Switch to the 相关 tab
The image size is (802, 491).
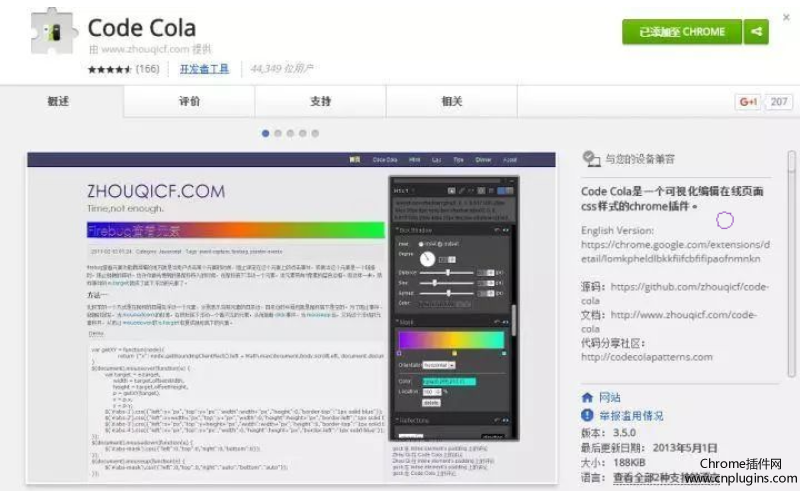coord(452,101)
